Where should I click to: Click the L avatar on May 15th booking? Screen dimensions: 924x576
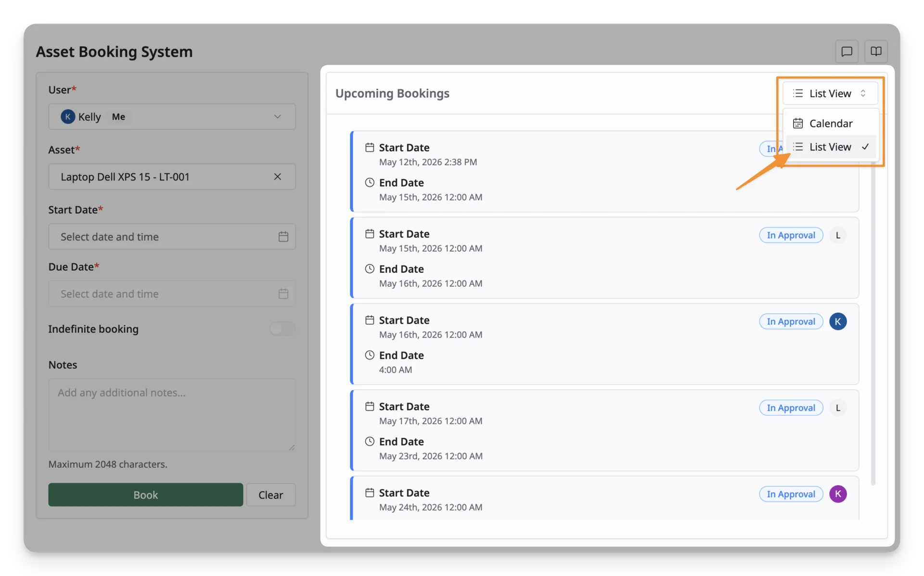(837, 235)
